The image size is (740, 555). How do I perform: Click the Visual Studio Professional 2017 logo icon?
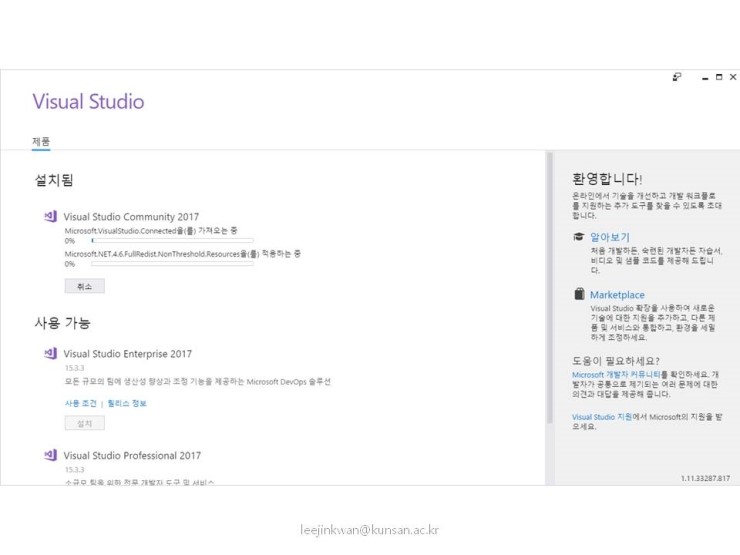50,455
